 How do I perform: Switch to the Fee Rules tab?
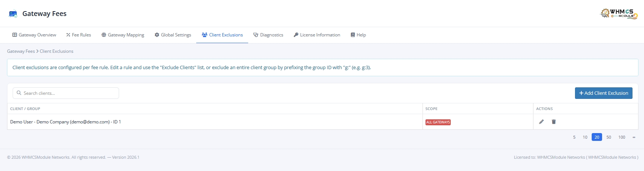point(79,35)
